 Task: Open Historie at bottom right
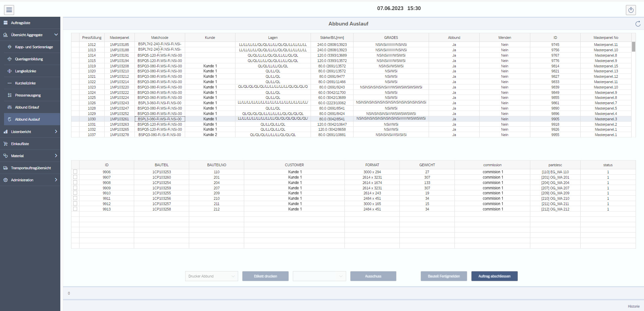[x=633, y=306]
